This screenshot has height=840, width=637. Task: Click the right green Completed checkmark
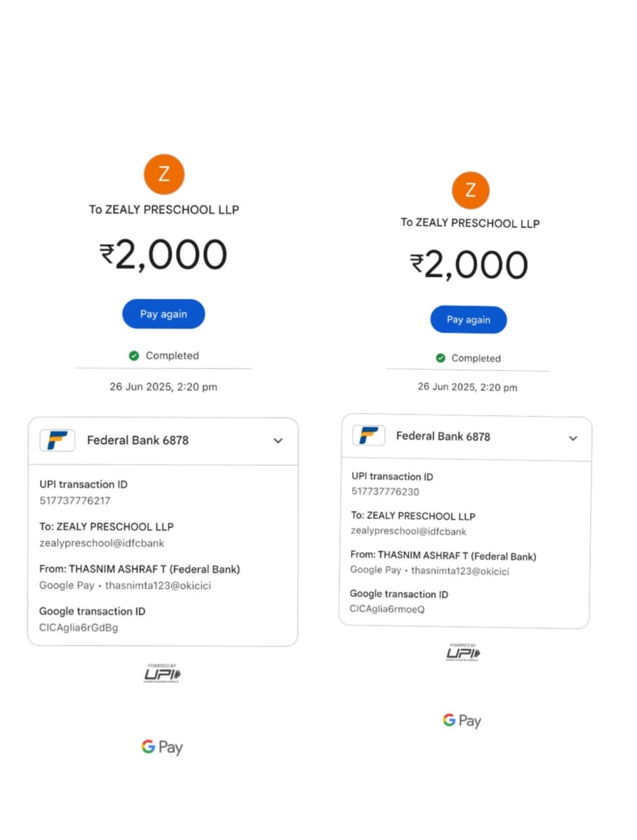[441, 358]
